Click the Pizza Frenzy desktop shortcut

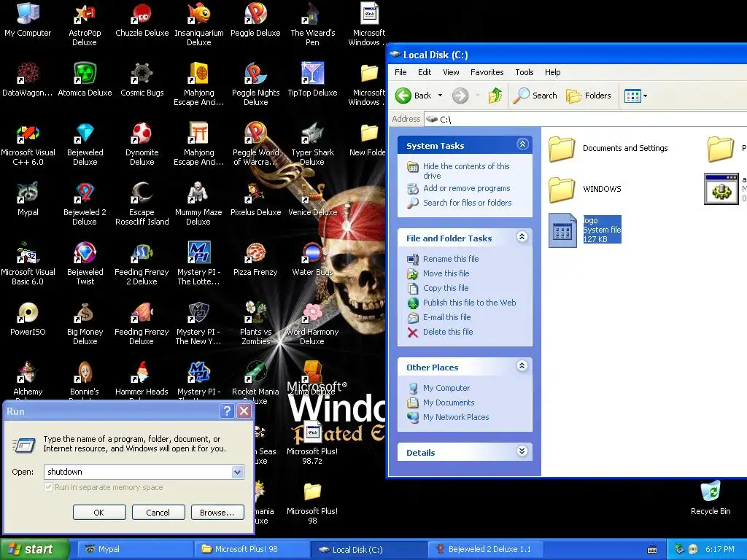[255, 259]
